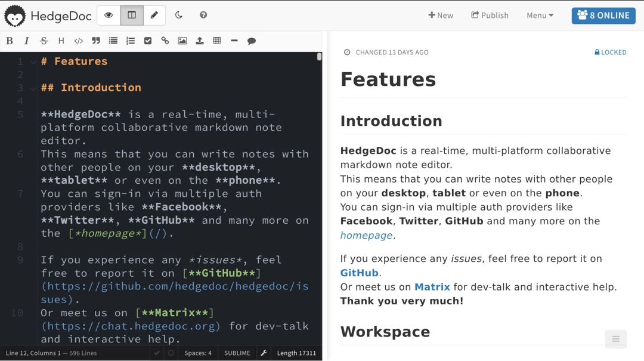The height and width of the screenshot is (361, 644).
Task: Open the SUBLIME keymap selector in the status bar
Action: point(237,353)
